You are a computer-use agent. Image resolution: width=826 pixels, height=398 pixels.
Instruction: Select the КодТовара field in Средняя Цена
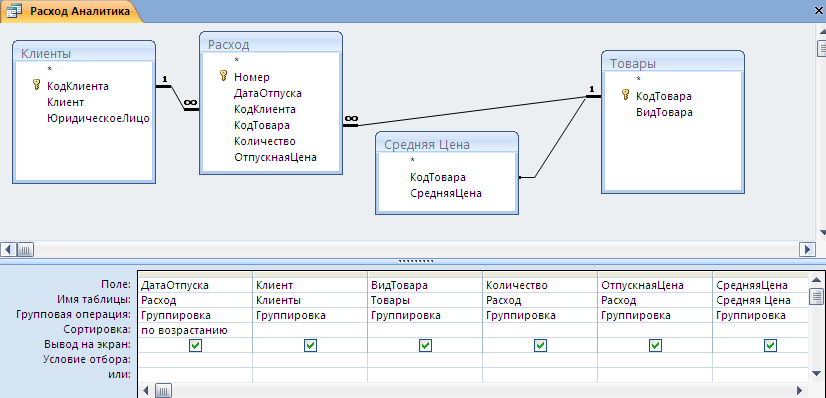pyautogui.click(x=437, y=177)
